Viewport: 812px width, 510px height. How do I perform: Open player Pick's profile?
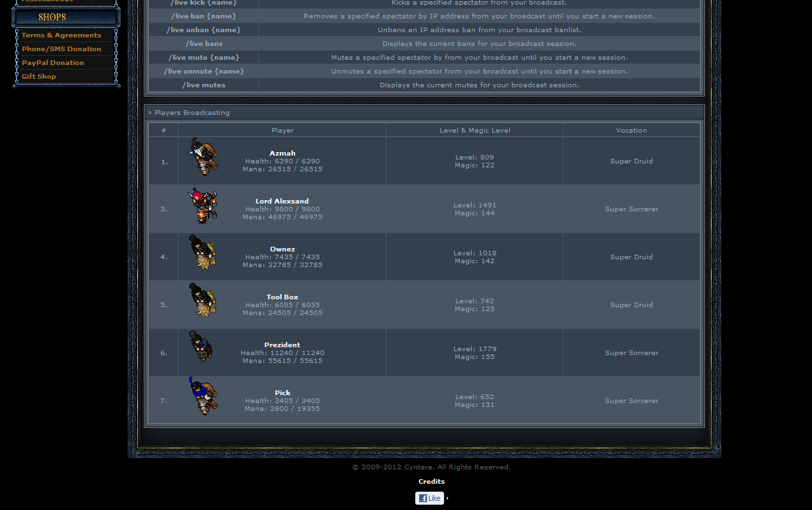(282, 393)
